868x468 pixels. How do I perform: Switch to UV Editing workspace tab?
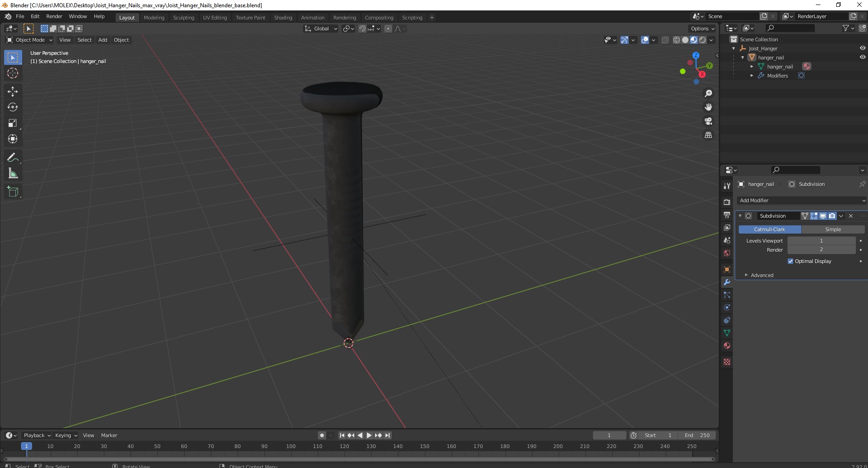click(x=215, y=18)
